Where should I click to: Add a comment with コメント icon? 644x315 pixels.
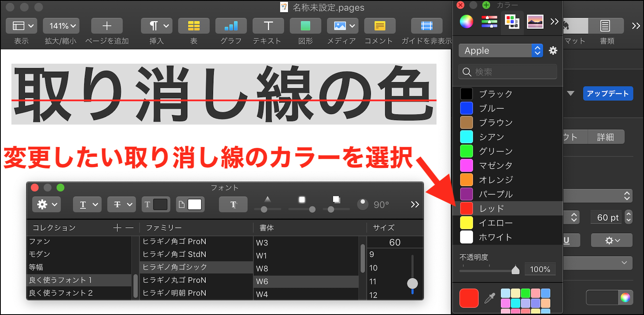[379, 26]
